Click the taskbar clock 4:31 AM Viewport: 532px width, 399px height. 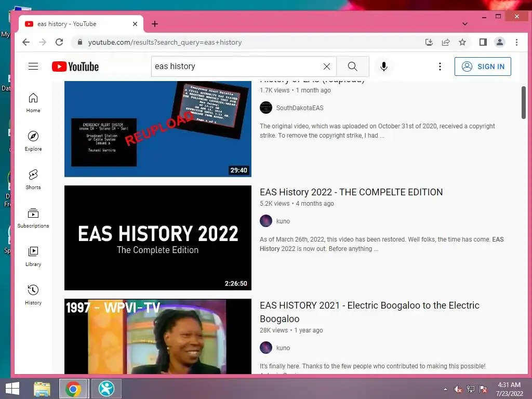pos(509,389)
